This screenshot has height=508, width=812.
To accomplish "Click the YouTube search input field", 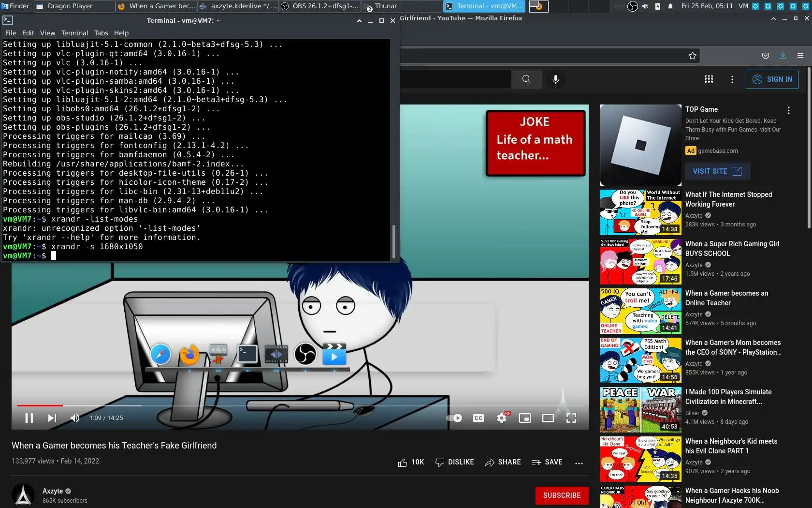I will pyautogui.click(x=455, y=79).
